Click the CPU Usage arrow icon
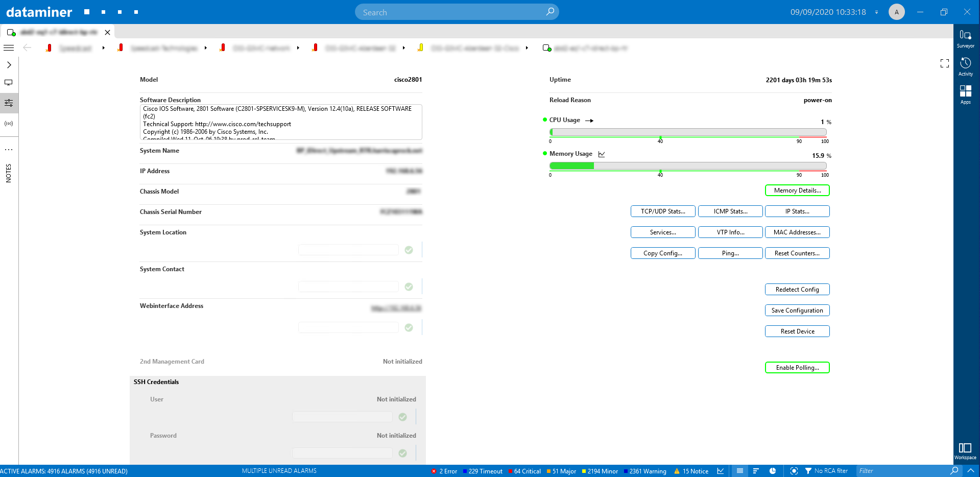 point(589,121)
